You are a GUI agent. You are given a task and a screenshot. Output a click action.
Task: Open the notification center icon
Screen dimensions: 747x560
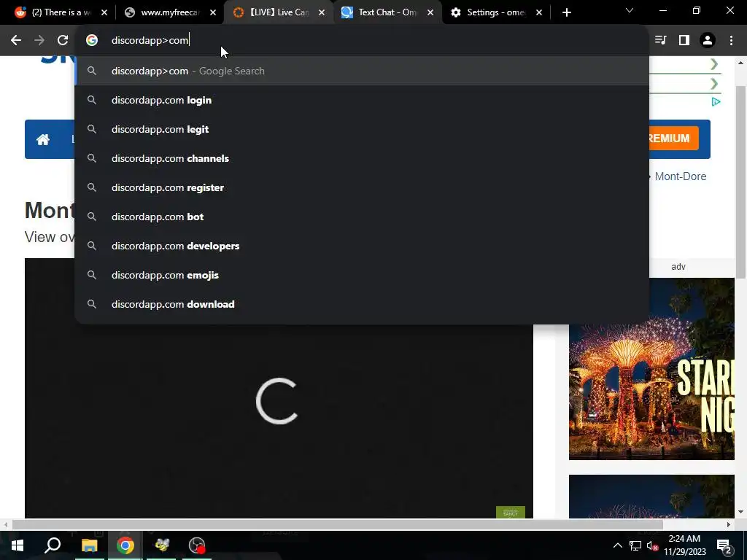724,546
